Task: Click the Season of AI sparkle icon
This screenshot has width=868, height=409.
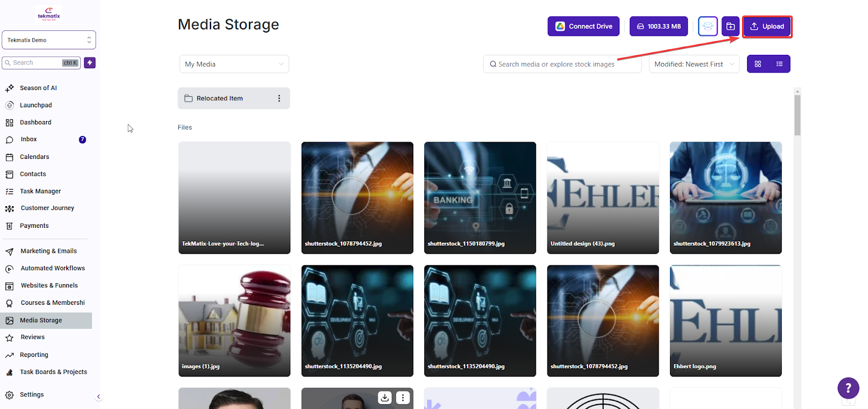Action: coord(9,88)
